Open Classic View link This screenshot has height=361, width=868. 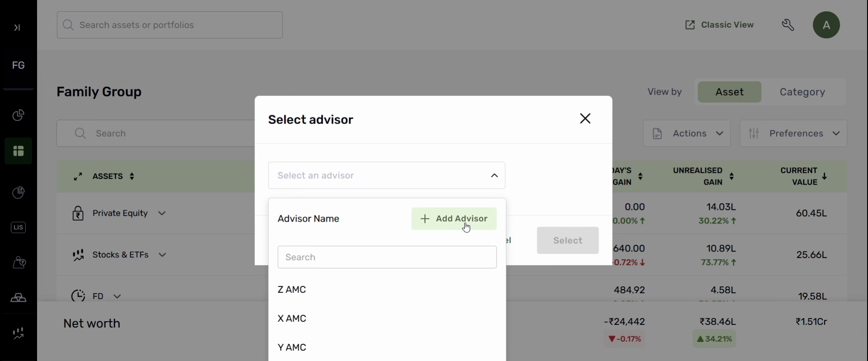click(x=719, y=25)
